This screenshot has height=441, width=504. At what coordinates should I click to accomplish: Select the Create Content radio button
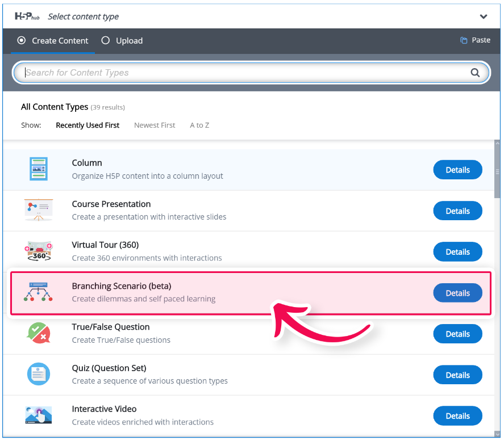coord(22,40)
